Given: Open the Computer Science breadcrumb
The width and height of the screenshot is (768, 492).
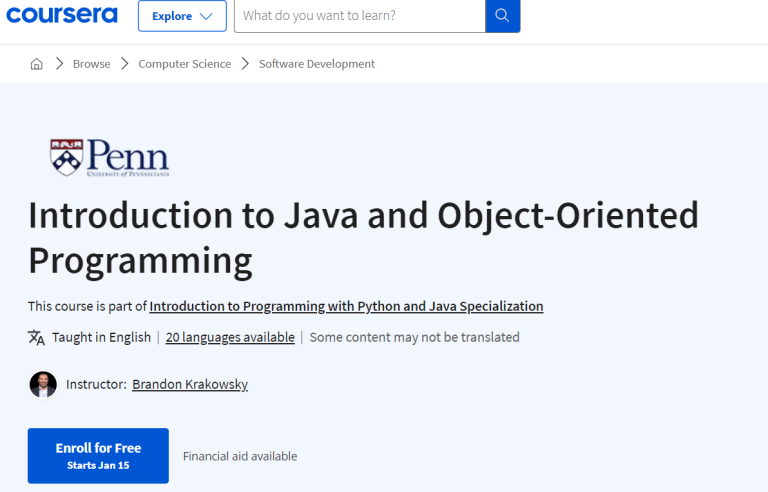Looking at the screenshot, I should tap(185, 64).
